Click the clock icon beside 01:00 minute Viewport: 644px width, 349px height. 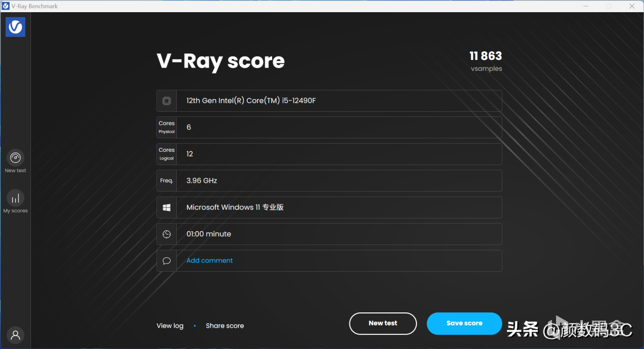167,234
